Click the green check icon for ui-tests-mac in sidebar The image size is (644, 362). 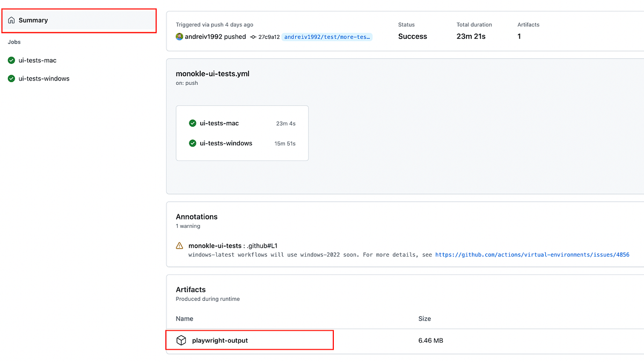coord(11,61)
